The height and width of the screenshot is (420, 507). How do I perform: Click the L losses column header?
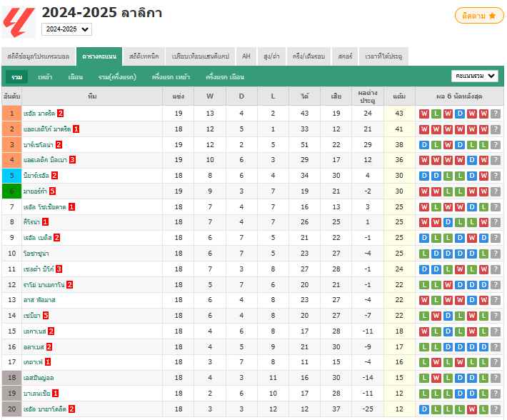[x=273, y=96]
